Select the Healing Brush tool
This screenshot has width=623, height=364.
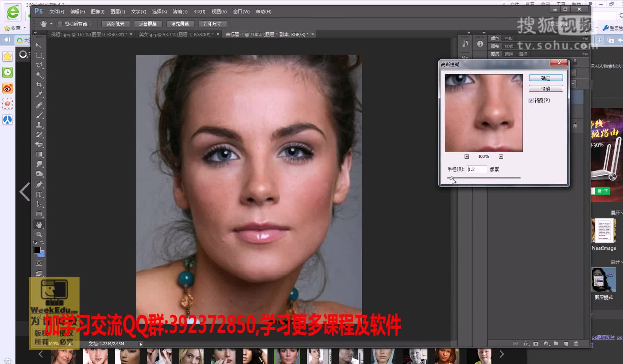39,105
